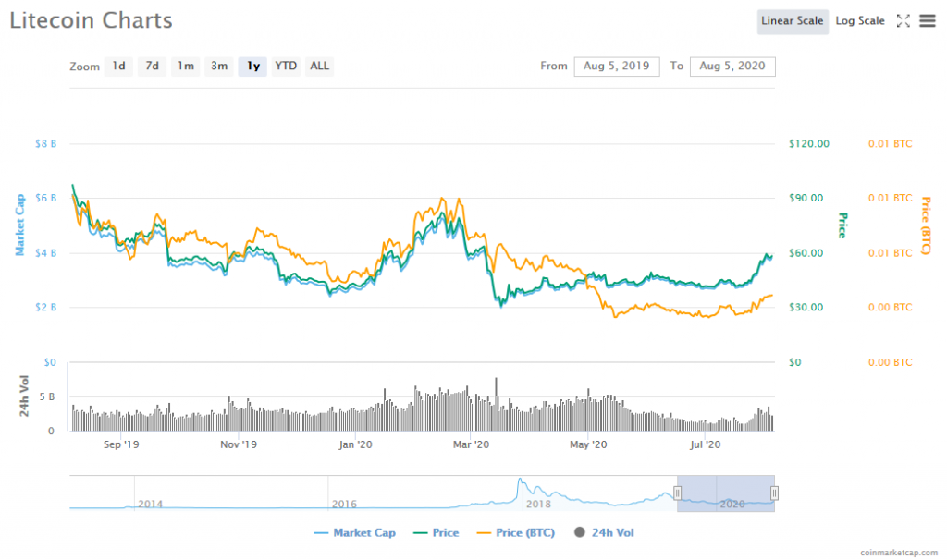Toggle Price (BTC) series in legend
Viewport: 947px width, 560px height.
click(x=516, y=533)
